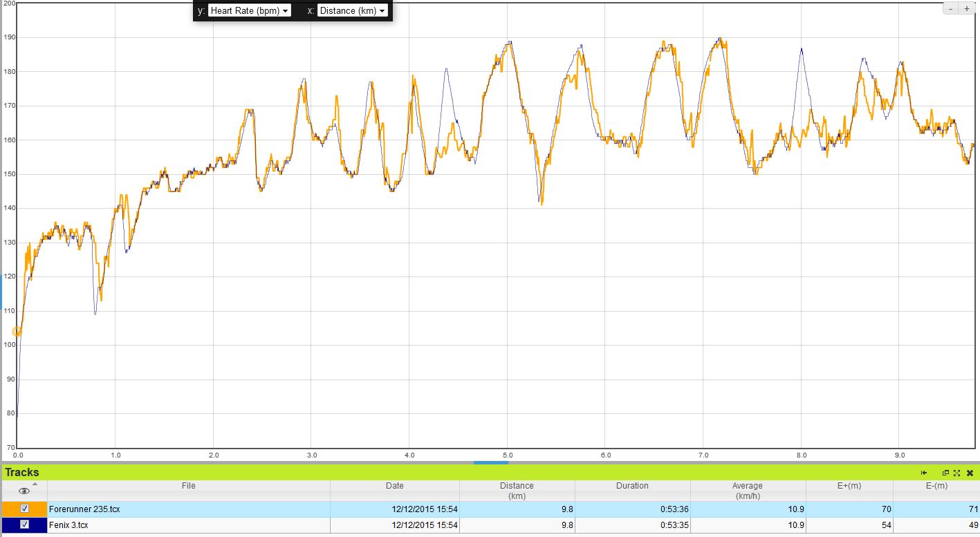
Task: Zoom in the chart with plus button
Action: (966, 9)
